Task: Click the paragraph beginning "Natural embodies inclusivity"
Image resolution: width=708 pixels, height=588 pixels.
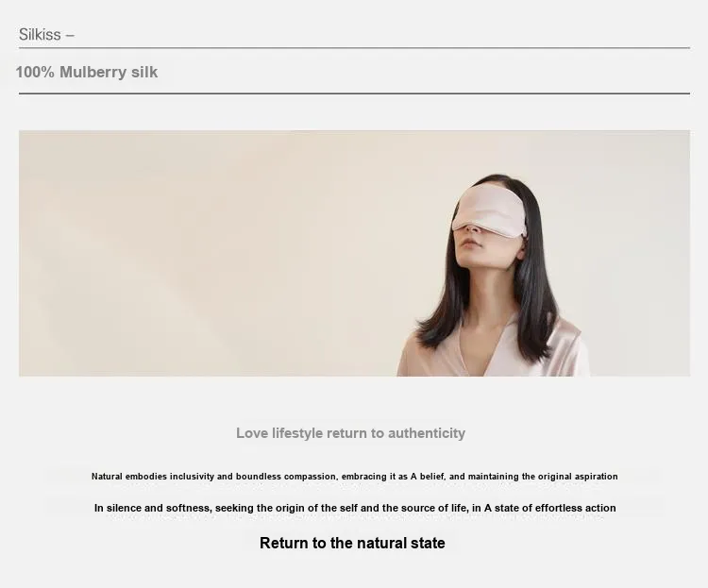Action: point(354,477)
